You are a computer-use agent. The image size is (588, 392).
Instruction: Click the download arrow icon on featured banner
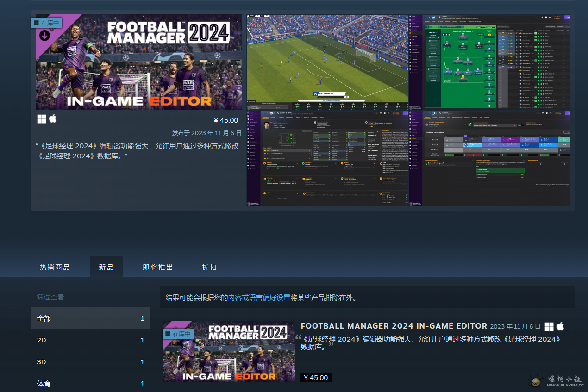[x=44, y=35]
